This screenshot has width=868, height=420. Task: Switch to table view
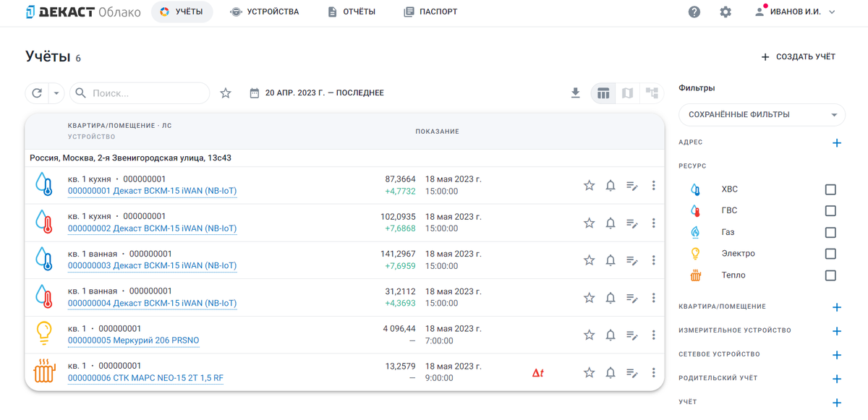(603, 93)
